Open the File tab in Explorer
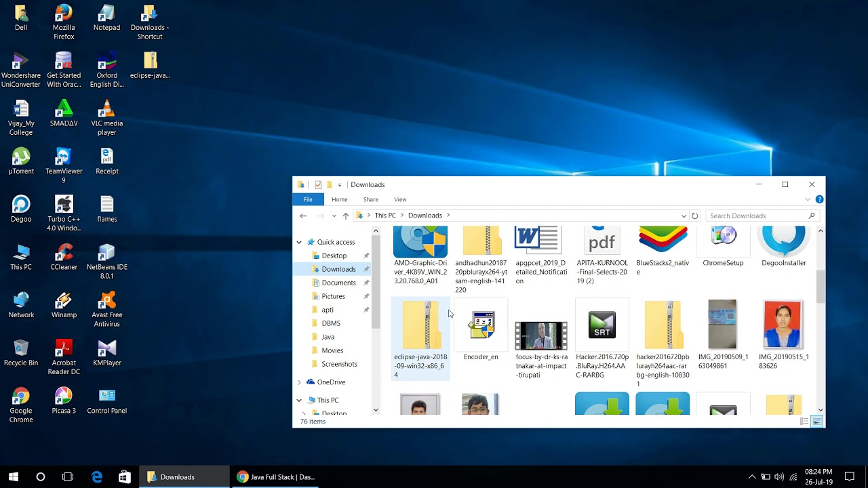The image size is (868, 488). [308, 199]
